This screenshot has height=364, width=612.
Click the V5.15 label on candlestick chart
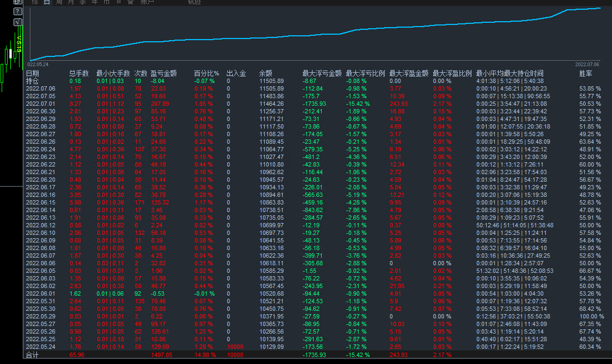point(18,44)
